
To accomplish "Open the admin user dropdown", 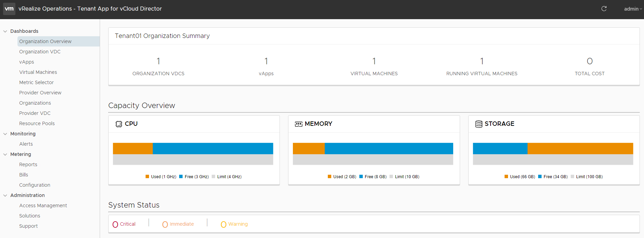I will [632, 9].
